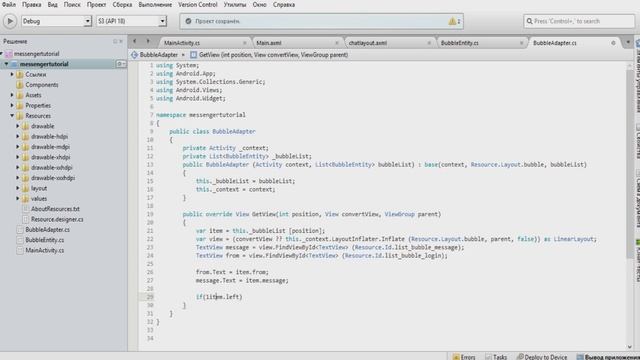Close the chatlayout.axml tab
Image resolution: width=640 pixels, height=360 pixels.
coord(429,43)
